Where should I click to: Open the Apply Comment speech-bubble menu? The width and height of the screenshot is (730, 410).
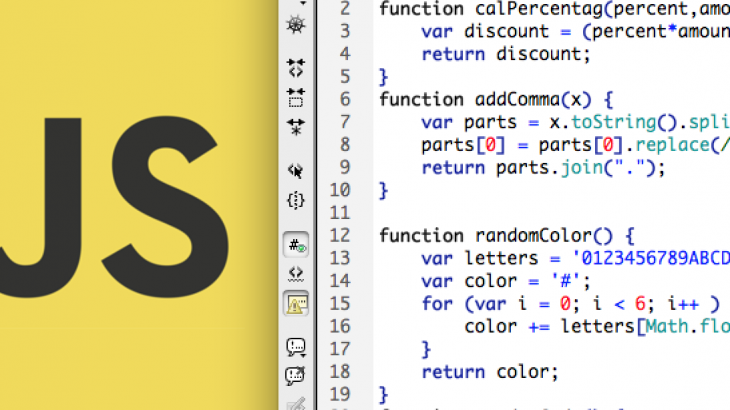click(x=296, y=347)
